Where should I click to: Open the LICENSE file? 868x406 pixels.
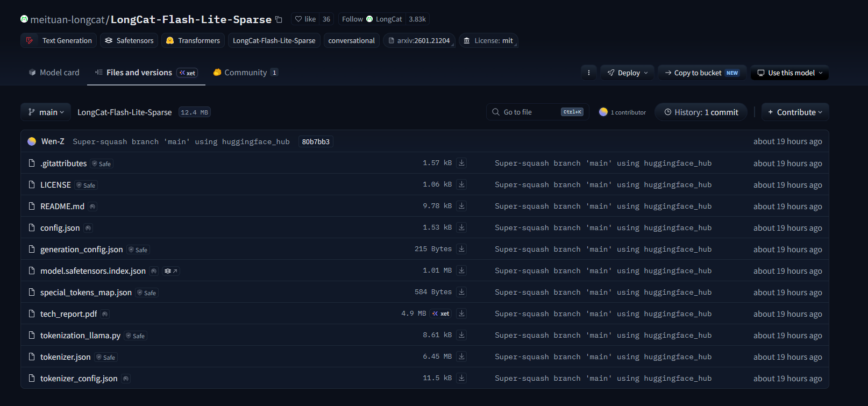point(56,185)
